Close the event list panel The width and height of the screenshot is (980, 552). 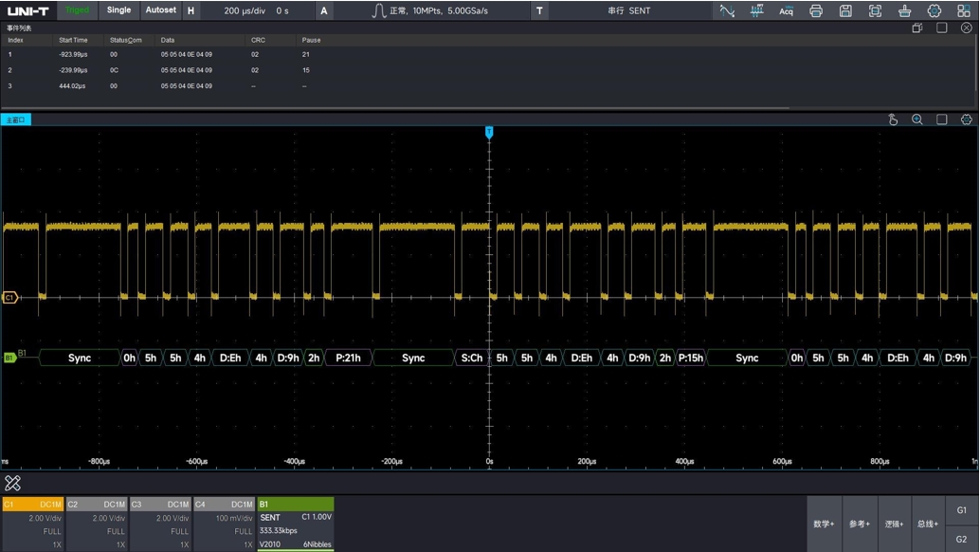pos(966,28)
